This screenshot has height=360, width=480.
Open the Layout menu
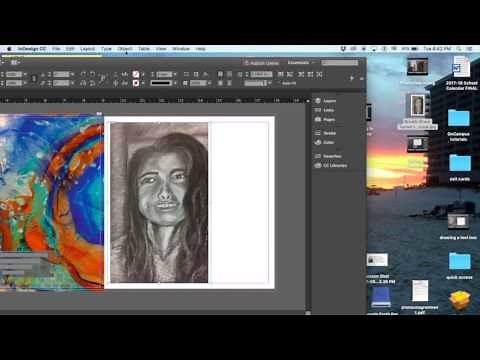coord(87,49)
